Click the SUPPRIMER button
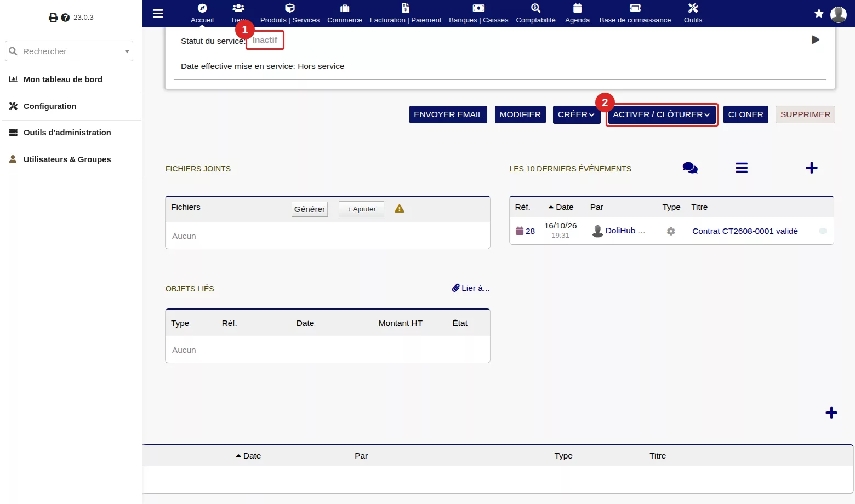Viewport: 855px width, 504px height. (x=805, y=114)
